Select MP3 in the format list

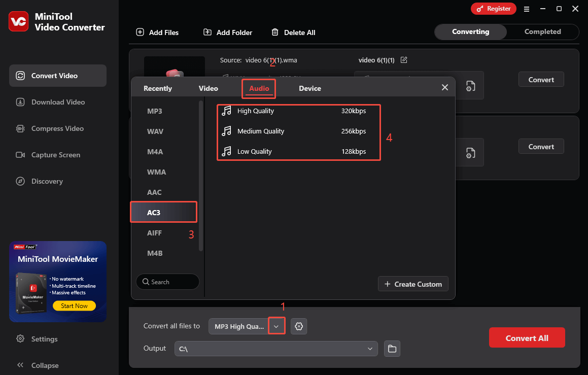tap(164, 111)
